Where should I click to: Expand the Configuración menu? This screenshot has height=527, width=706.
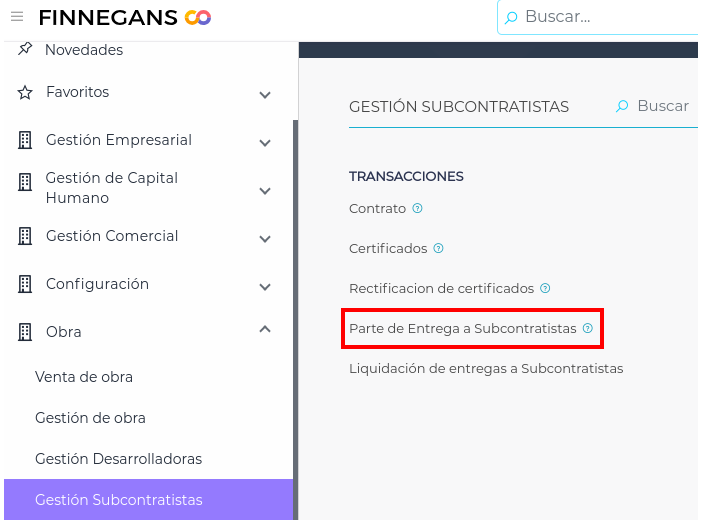pos(265,287)
